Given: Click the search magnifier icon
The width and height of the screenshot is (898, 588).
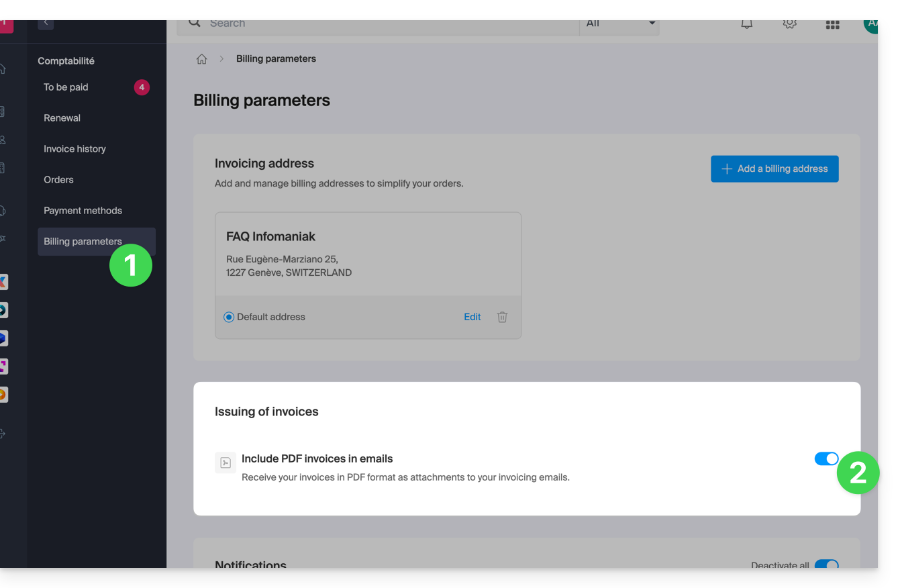Looking at the screenshot, I should click(x=195, y=23).
